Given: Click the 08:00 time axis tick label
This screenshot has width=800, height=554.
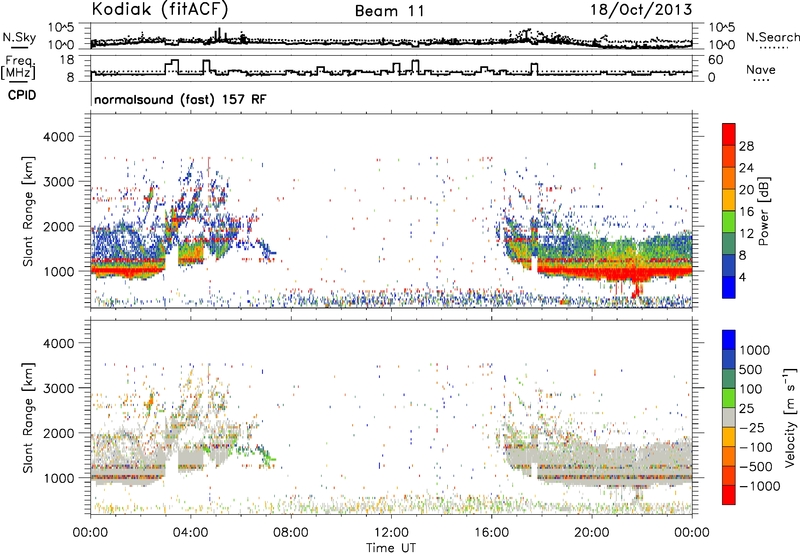Looking at the screenshot, I should [290, 533].
